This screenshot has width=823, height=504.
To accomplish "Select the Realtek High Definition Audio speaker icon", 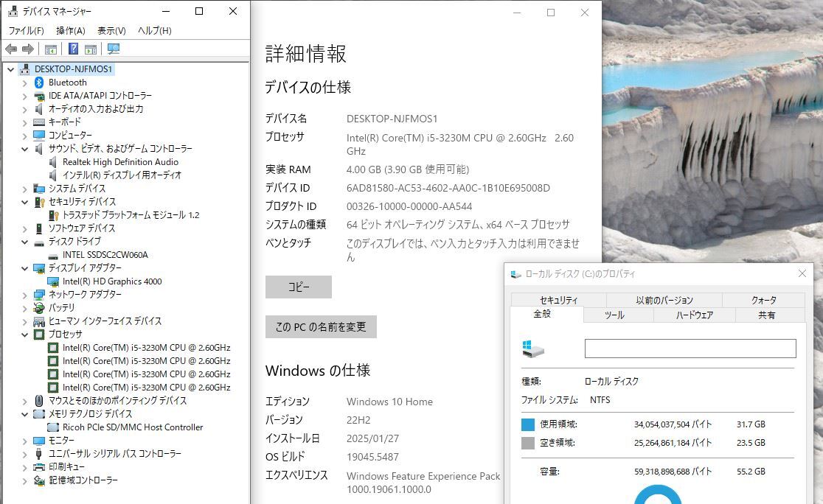I will point(53,162).
